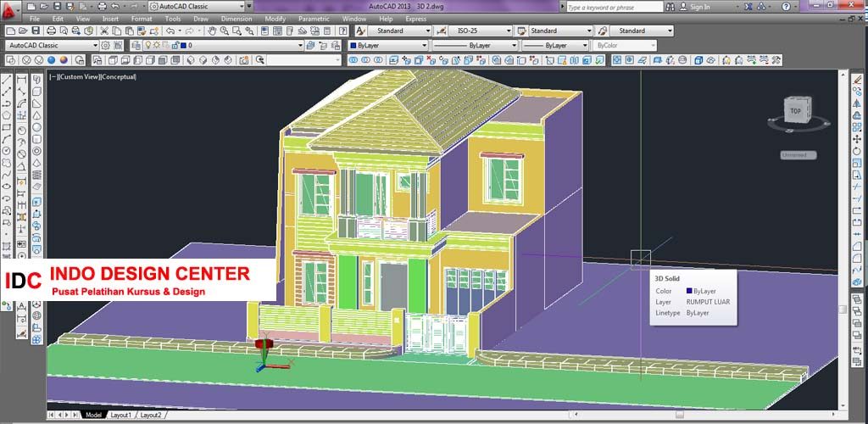
Task: Click the Unnamed UCS button below ViewCube
Action: [798, 155]
